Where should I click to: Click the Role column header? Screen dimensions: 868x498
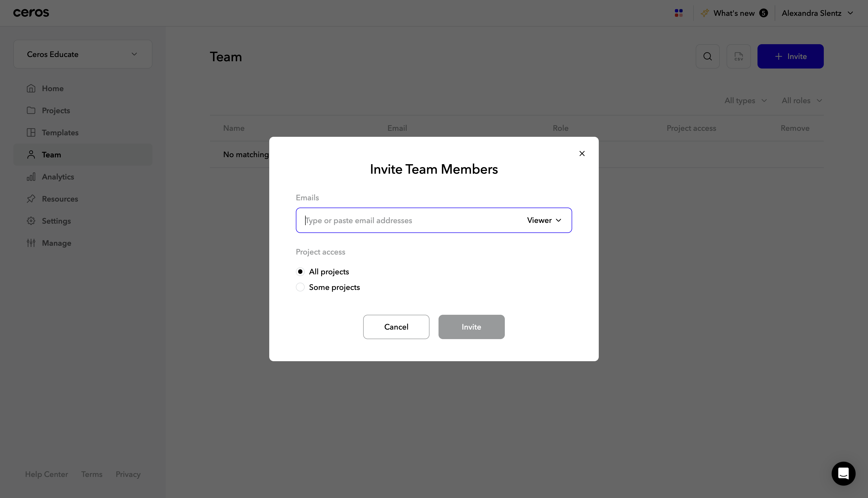(560, 128)
